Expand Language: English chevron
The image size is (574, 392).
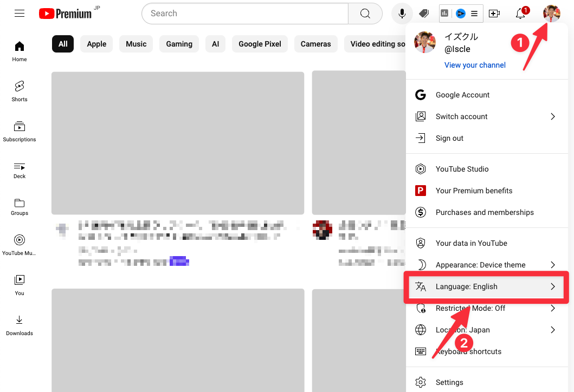pyautogui.click(x=553, y=286)
